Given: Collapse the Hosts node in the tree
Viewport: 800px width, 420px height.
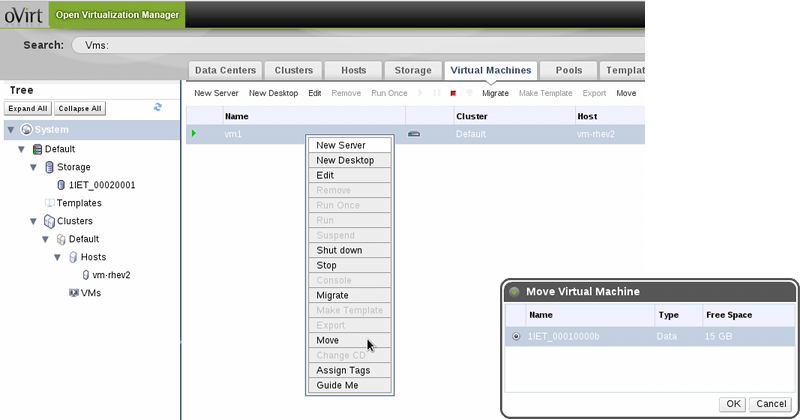Looking at the screenshot, I should (58, 257).
